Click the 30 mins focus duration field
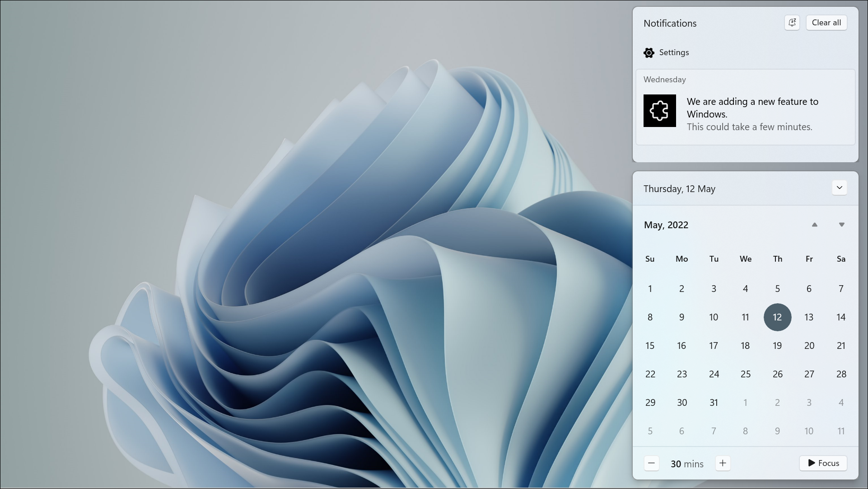The height and width of the screenshot is (489, 868). pyautogui.click(x=687, y=464)
